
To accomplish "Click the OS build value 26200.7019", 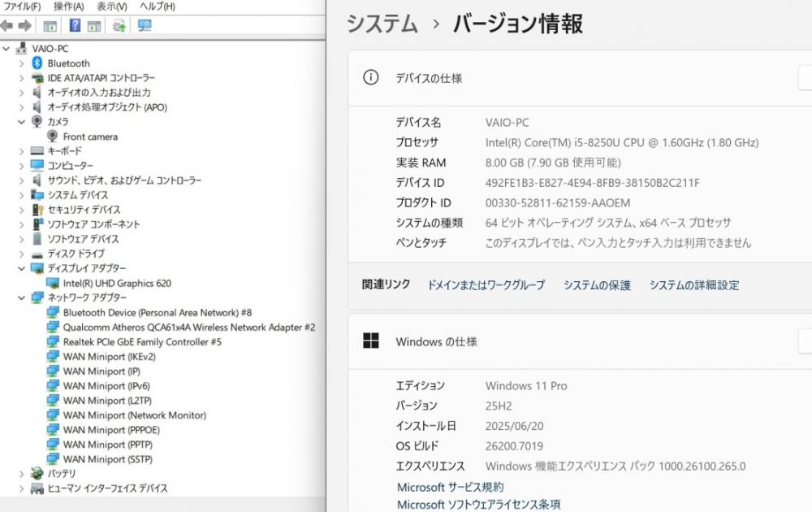I will (x=514, y=446).
